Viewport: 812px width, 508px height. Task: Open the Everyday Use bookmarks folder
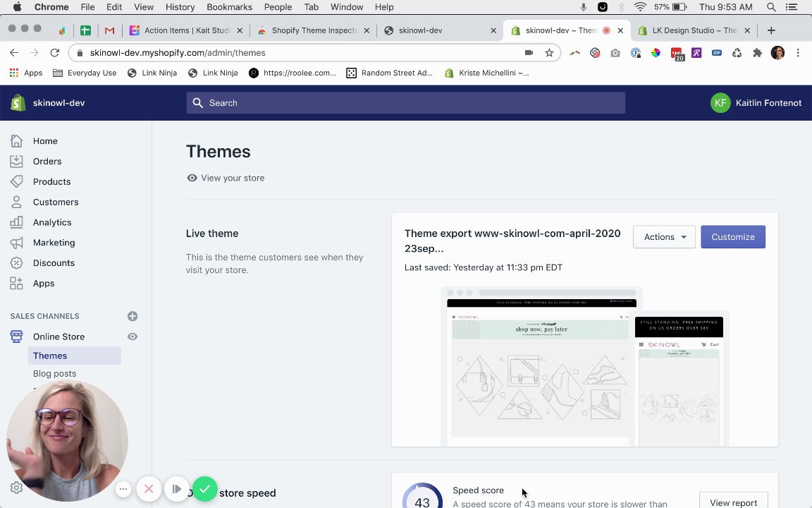pos(85,73)
